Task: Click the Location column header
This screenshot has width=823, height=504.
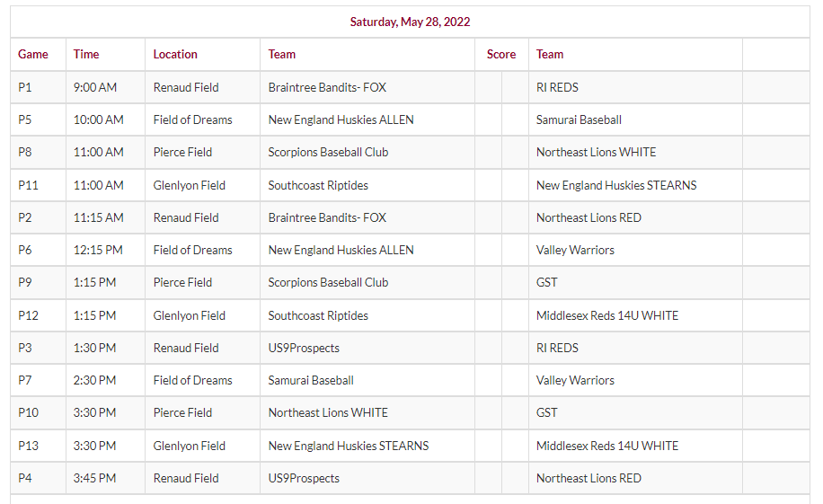Action: coord(175,54)
